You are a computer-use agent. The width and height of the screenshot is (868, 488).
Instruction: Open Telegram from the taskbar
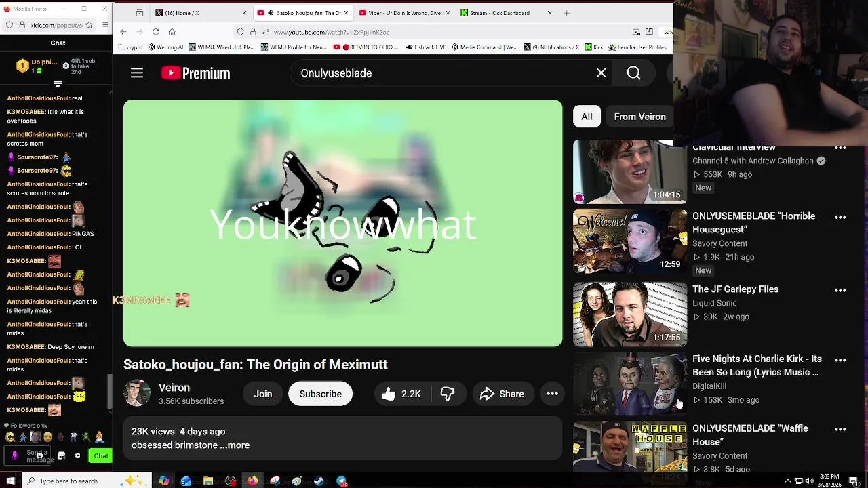click(x=341, y=481)
